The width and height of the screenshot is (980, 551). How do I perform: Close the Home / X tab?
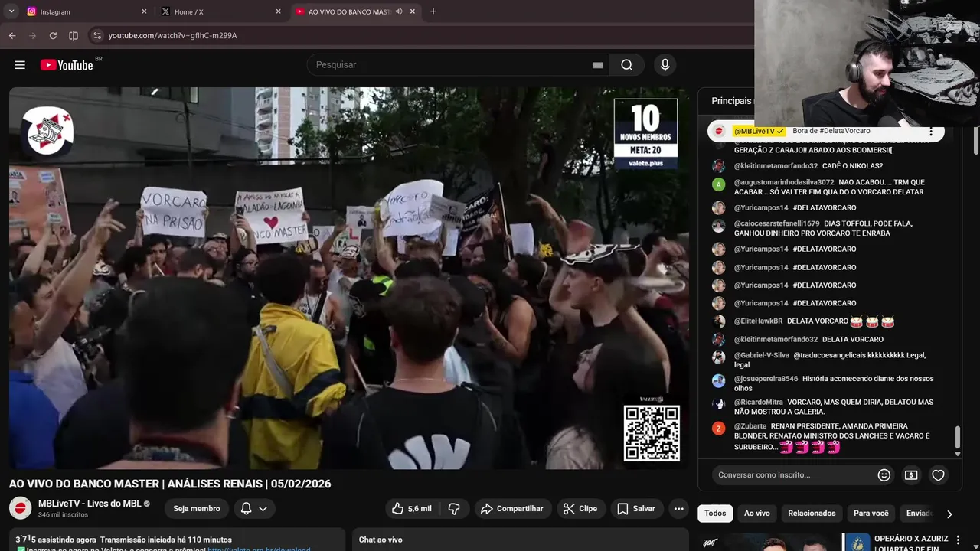point(279,11)
